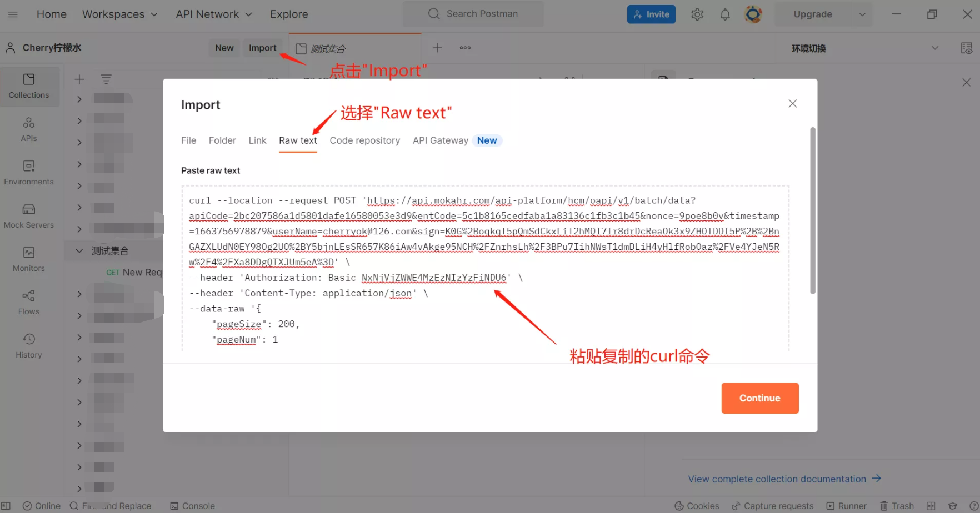This screenshot has height=513, width=980.
Task: Open Collections in the sidebar
Action: click(x=29, y=86)
